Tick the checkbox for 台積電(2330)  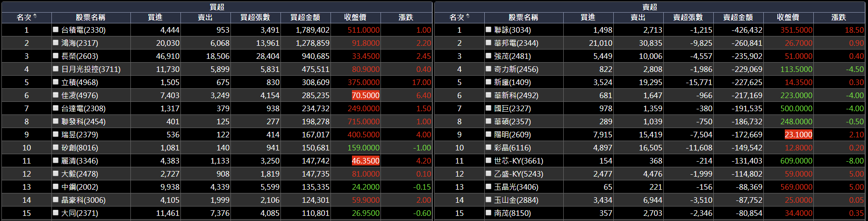coord(56,29)
